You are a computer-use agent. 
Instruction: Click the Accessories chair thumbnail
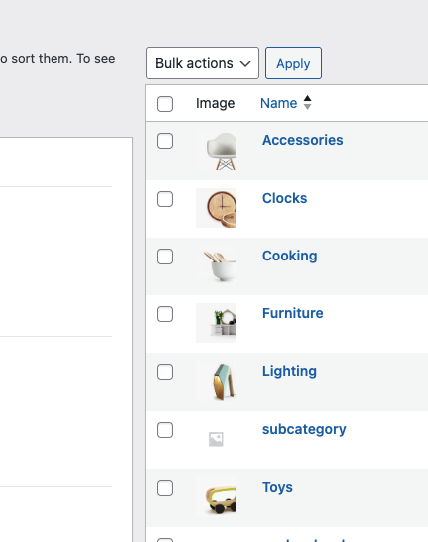point(216,150)
